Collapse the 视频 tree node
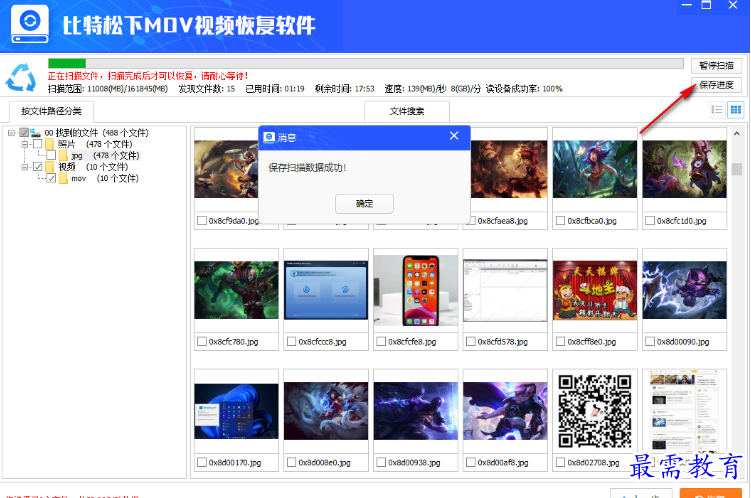Image resolution: width=751 pixels, height=498 pixels. point(24,167)
